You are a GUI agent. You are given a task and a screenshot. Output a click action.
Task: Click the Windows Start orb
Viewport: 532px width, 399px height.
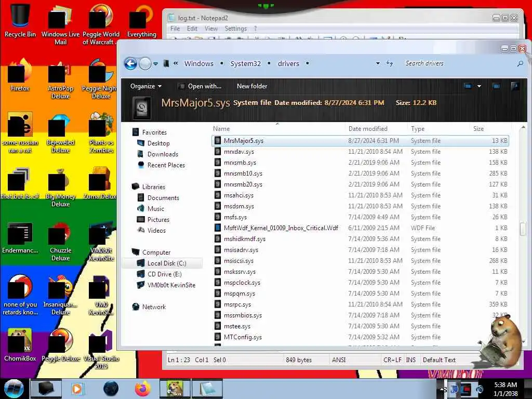[x=14, y=389]
